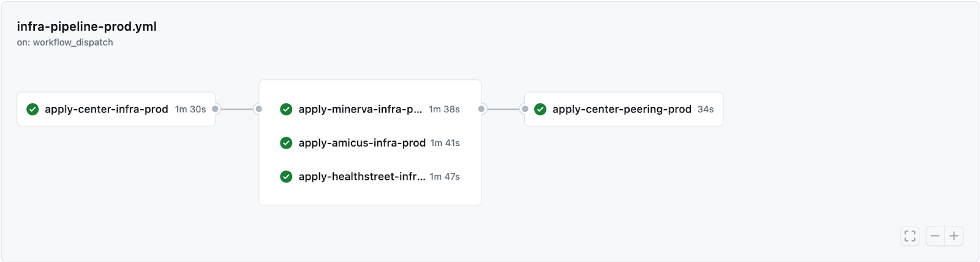
Task: Click the green check icon for apply-center-infra-prod
Action: point(33,109)
